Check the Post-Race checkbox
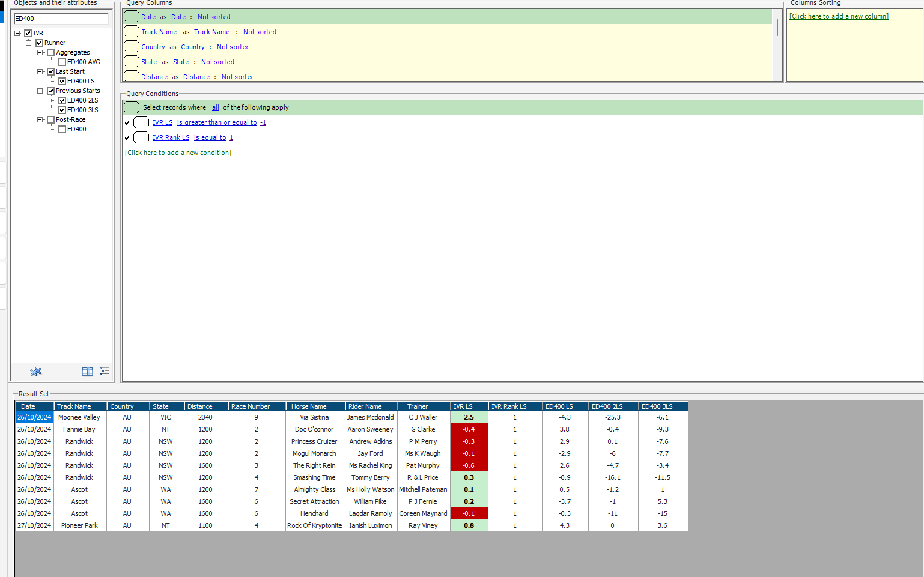Viewport: 924px width, 577px height. 50,119
